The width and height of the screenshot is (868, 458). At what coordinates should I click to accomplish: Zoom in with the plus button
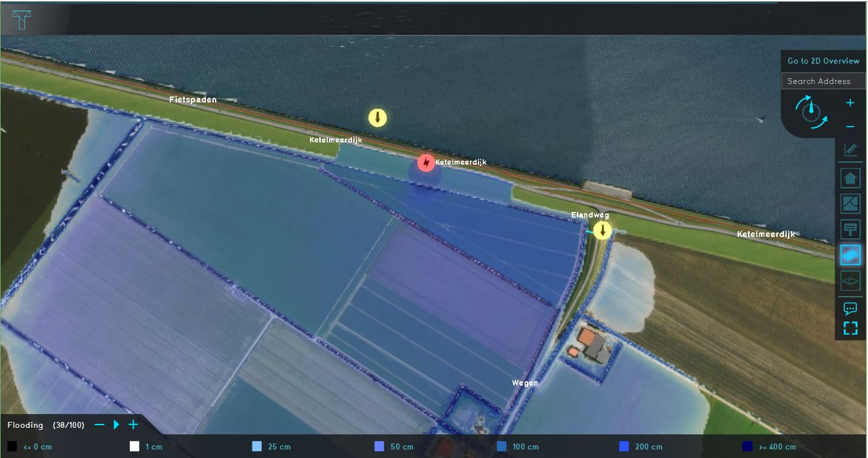click(850, 103)
